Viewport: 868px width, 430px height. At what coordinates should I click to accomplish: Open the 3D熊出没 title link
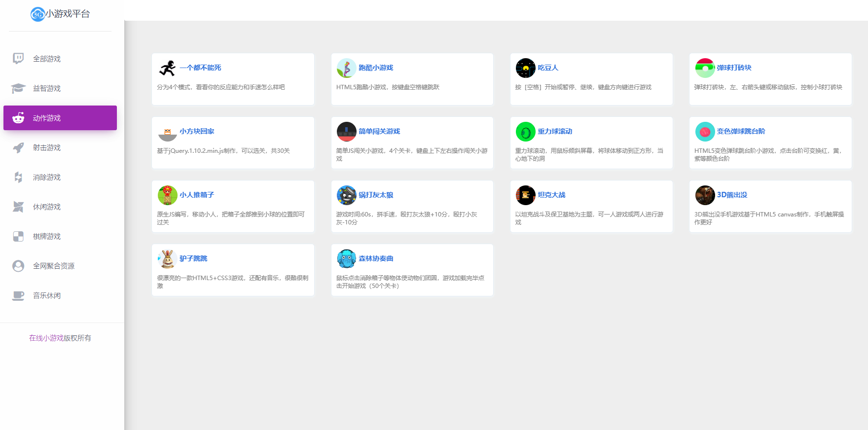pos(732,195)
